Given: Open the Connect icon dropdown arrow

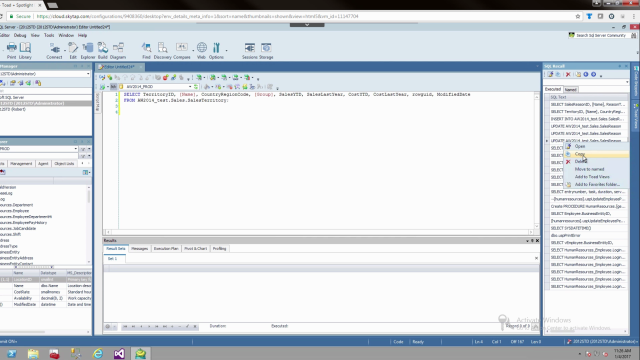Looking at the screenshot, I should 64,51.
